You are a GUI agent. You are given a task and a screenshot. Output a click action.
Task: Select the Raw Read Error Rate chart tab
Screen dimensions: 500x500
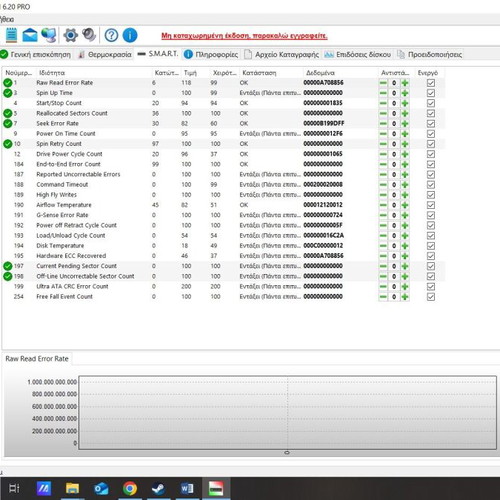37,359
